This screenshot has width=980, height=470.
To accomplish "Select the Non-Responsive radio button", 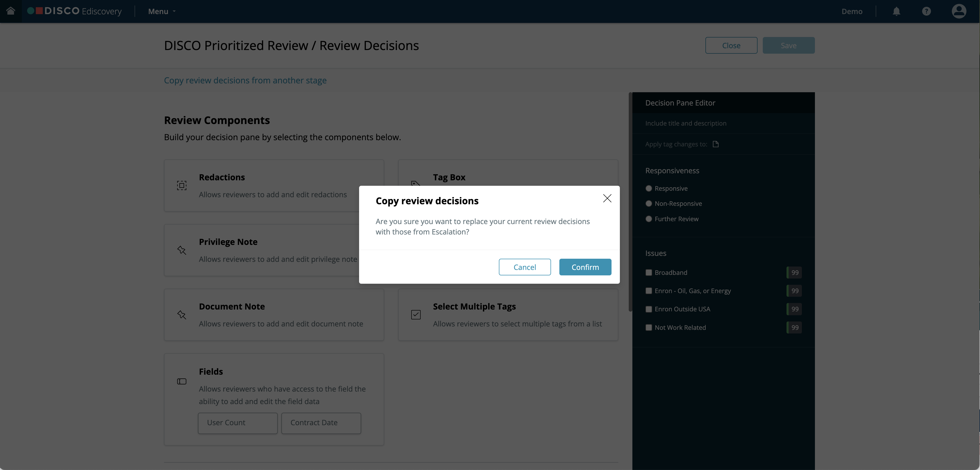I will tap(649, 204).
